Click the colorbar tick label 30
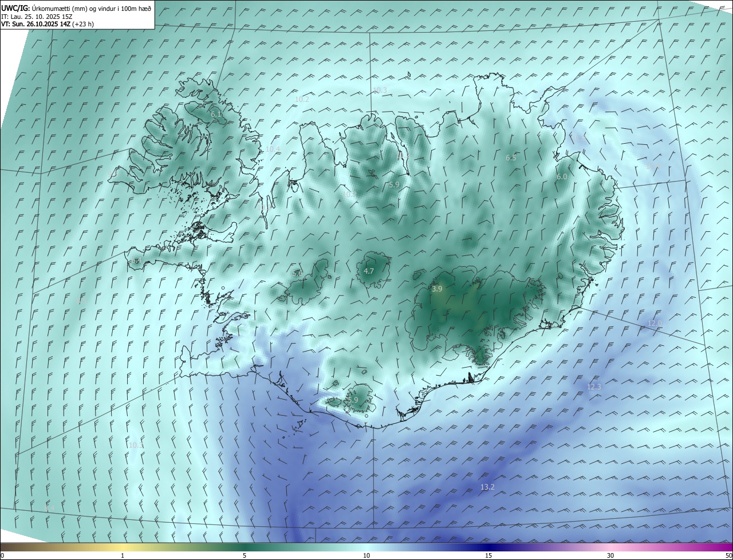 (610, 556)
